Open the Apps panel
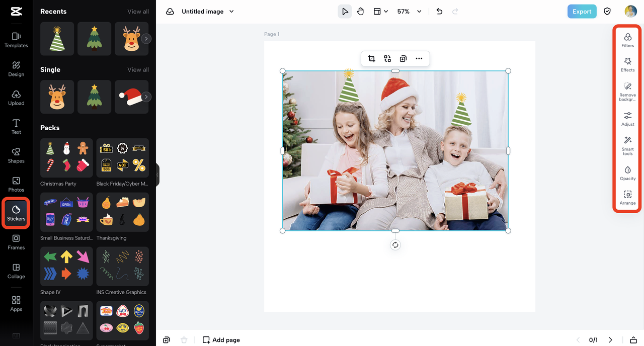The height and width of the screenshot is (346, 644). (16, 304)
